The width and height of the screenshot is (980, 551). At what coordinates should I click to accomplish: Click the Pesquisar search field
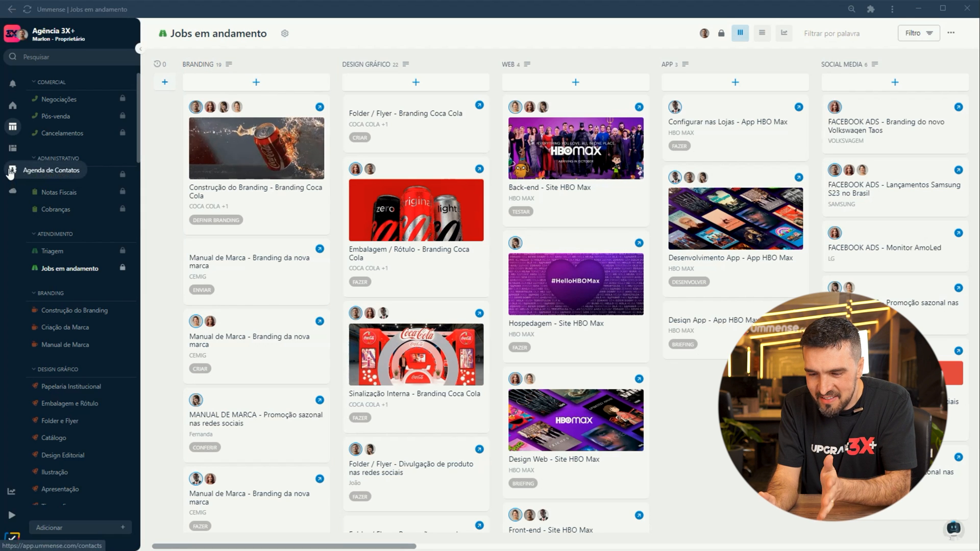71,57
